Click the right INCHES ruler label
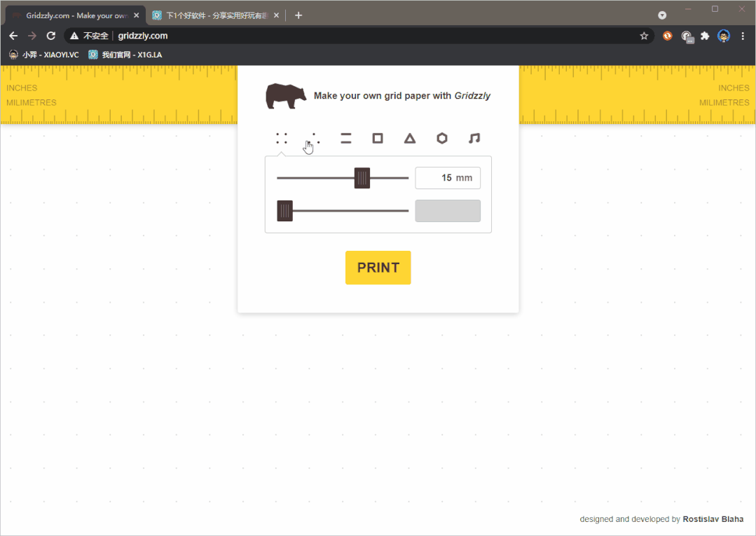Viewport: 756px width, 536px height. click(x=734, y=88)
